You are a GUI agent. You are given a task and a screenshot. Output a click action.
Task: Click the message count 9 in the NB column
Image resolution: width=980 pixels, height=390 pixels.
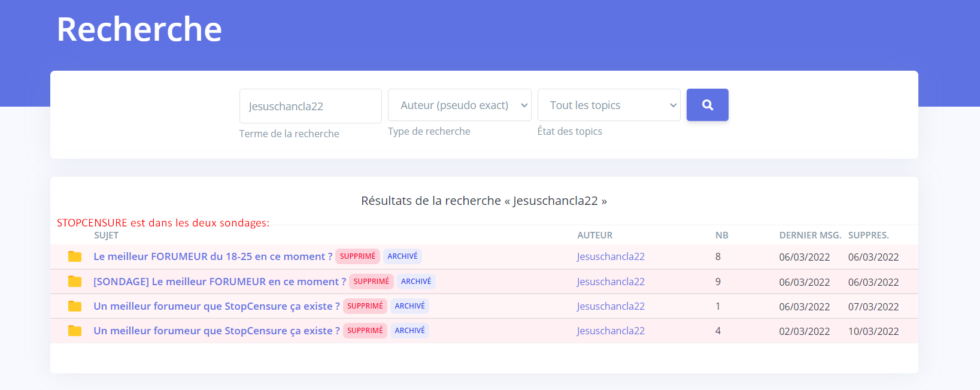click(718, 282)
